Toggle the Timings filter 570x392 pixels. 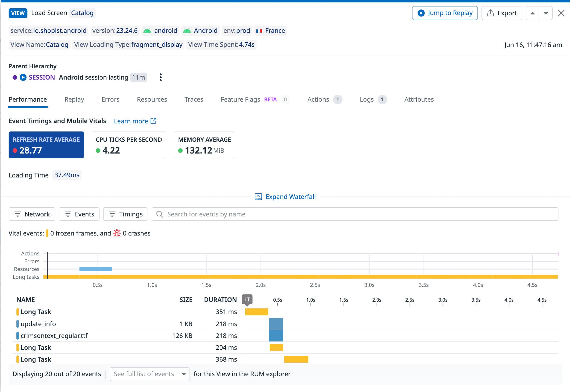[125, 214]
